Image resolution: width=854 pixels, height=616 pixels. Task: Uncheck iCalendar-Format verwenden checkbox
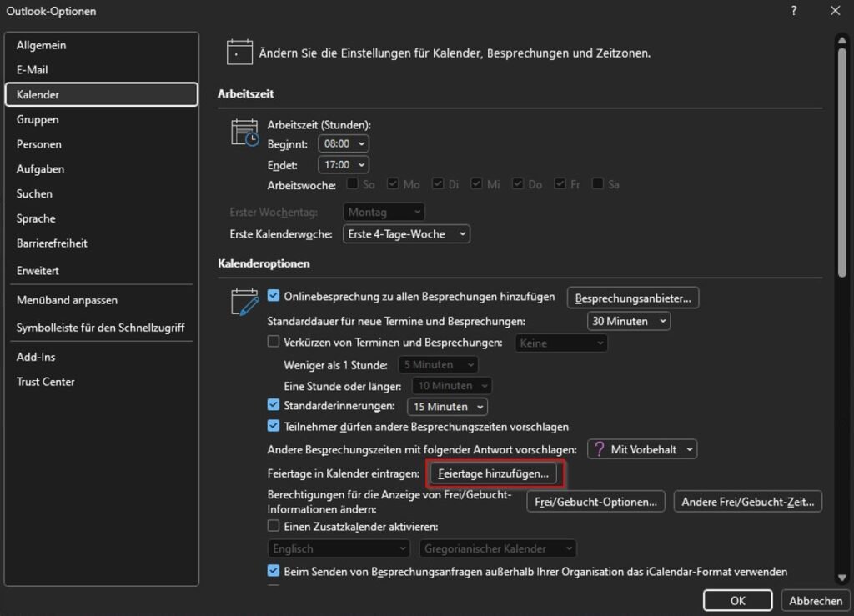[x=274, y=571]
